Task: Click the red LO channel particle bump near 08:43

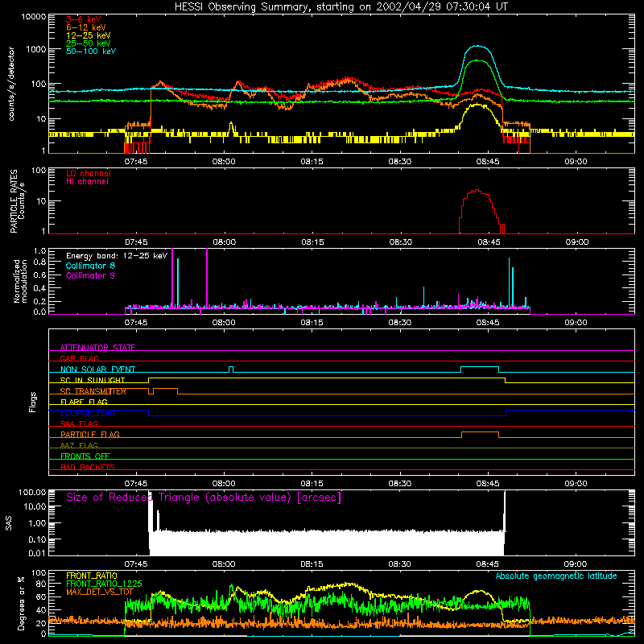Action: (x=476, y=191)
